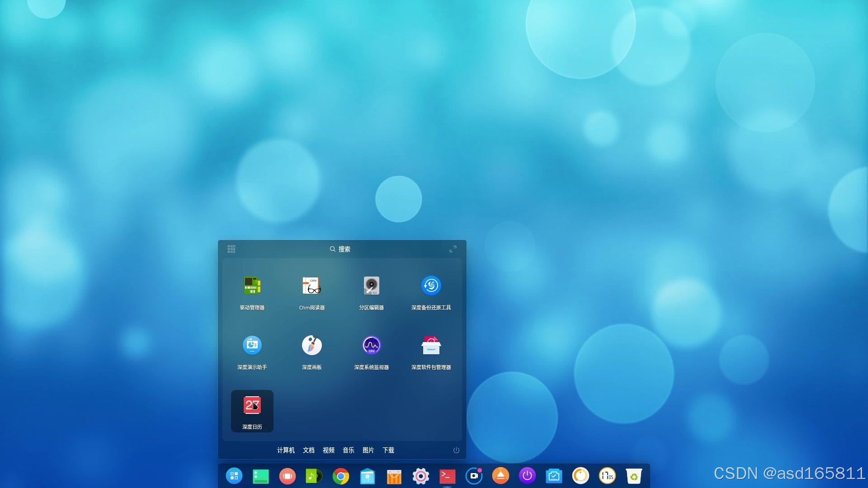
Task: Open system settings gear in dock
Action: point(421,476)
